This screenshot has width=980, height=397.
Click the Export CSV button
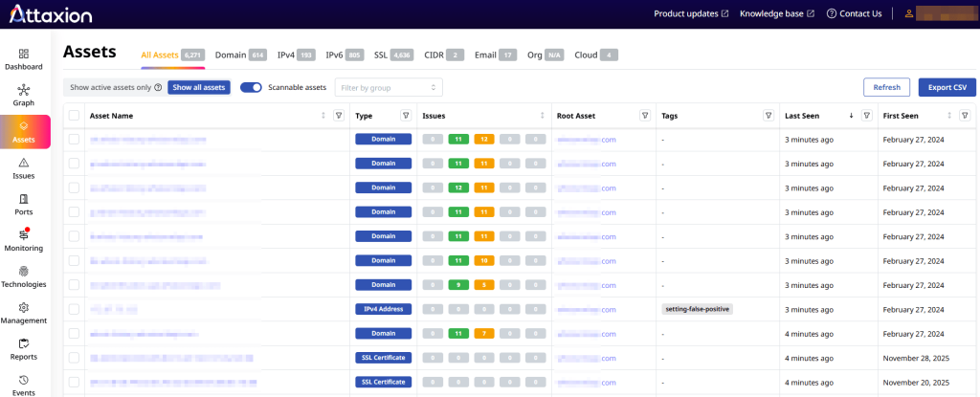[947, 87]
